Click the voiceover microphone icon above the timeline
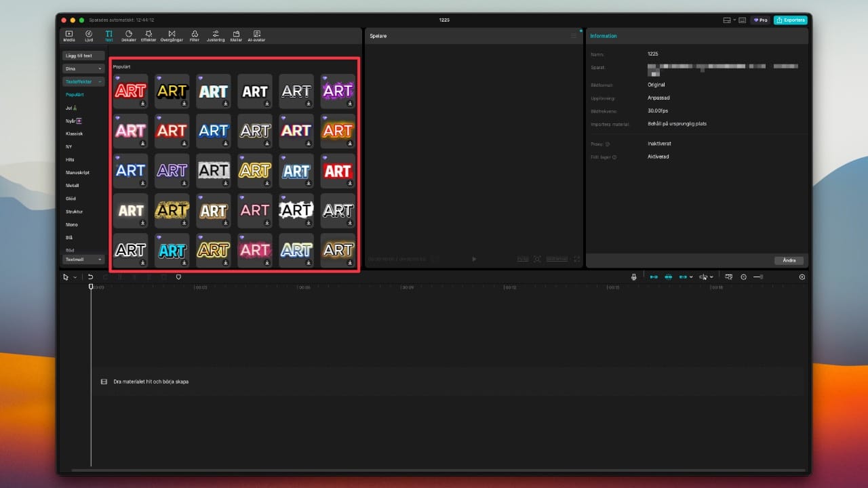 coord(633,277)
